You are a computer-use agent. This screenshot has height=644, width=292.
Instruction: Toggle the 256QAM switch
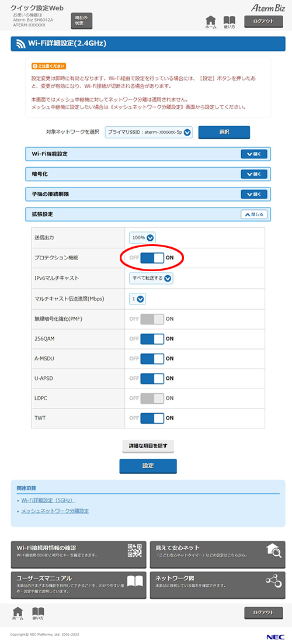[x=152, y=338]
